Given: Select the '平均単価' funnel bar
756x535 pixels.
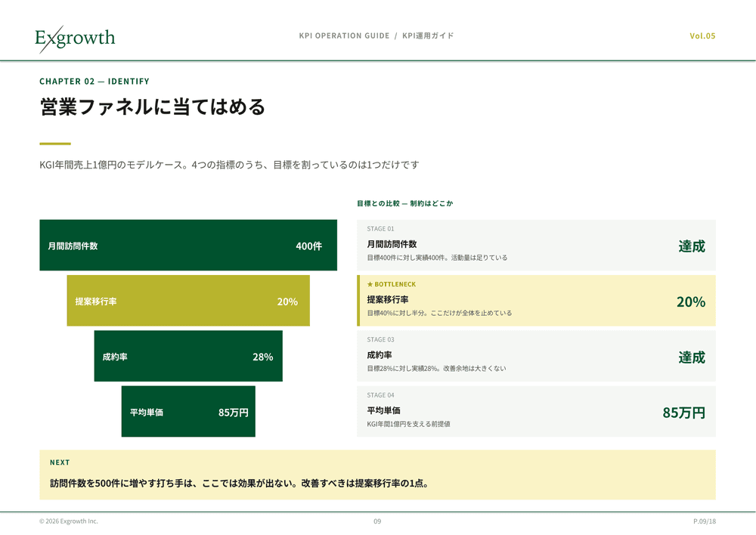Looking at the screenshot, I should [x=188, y=412].
